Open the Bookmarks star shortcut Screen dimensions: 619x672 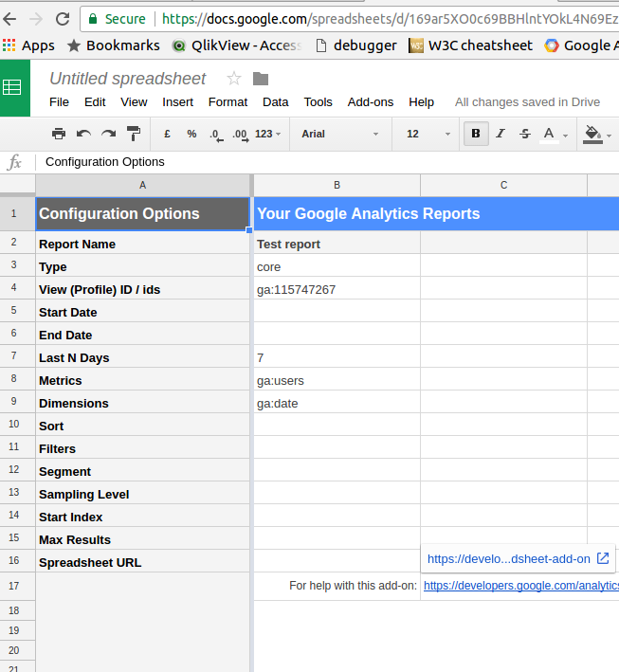click(114, 45)
